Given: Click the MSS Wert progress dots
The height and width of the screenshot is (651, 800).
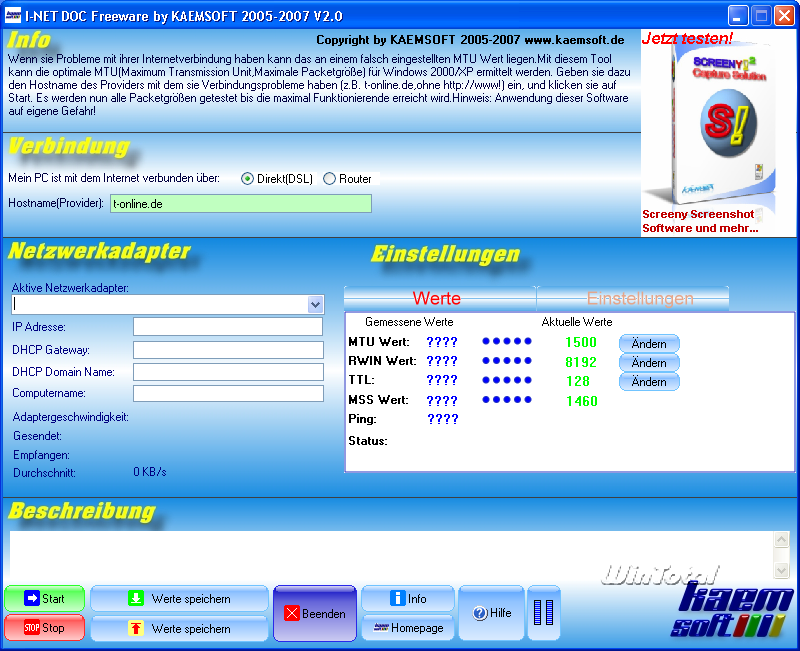Looking at the screenshot, I should click(x=507, y=399).
